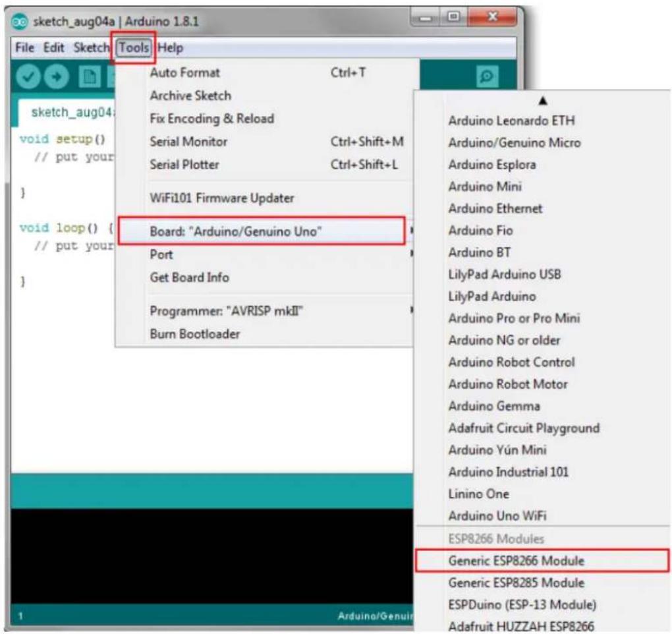Launch WiFi101 Firmware Updater

267,198
